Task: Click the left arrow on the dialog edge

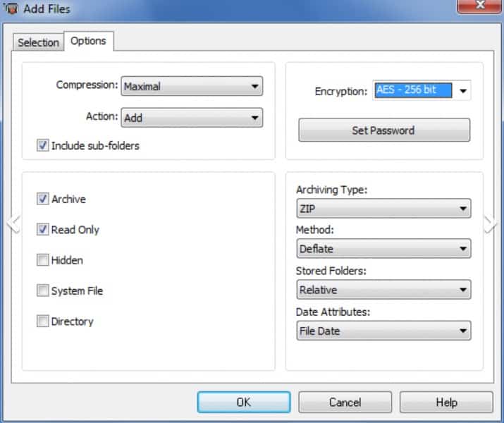Action: click(x=12, y=224)
